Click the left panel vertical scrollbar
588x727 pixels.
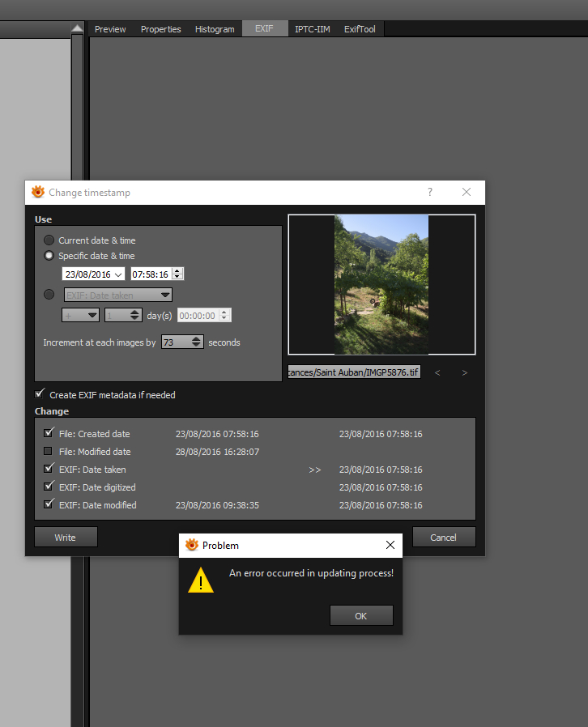[x=78, y=107]
